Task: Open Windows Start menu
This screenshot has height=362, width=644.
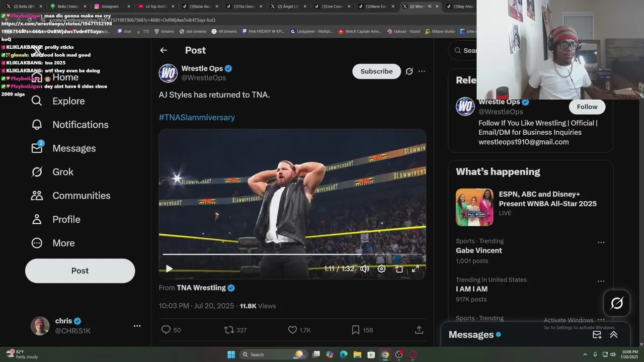Action: tap(231, 354)
